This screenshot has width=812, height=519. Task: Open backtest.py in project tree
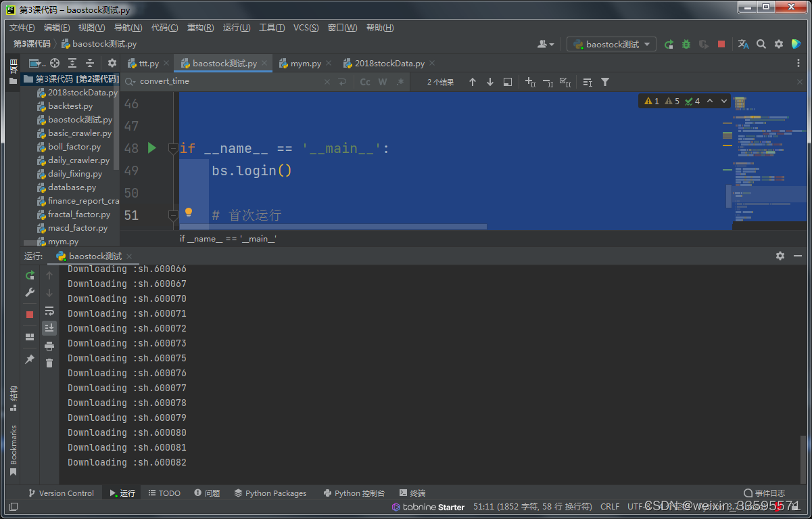(x=70, y=106)
